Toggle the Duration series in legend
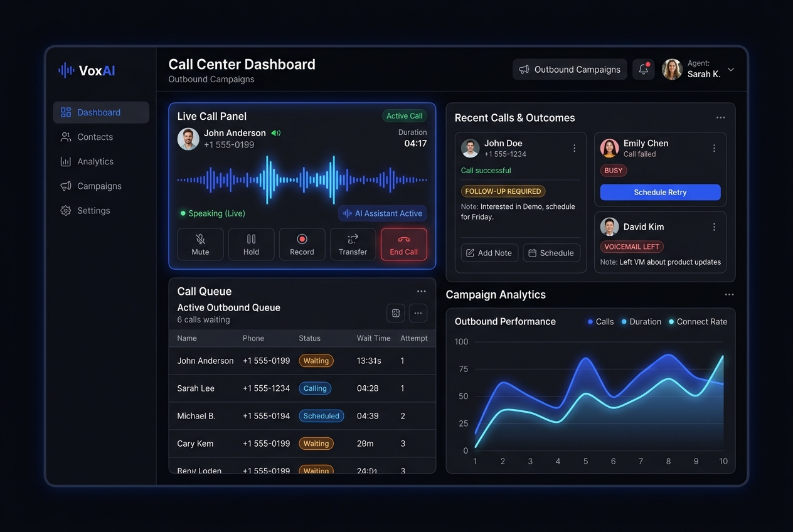Screen dimensions: 793x532 click(641, 321)
